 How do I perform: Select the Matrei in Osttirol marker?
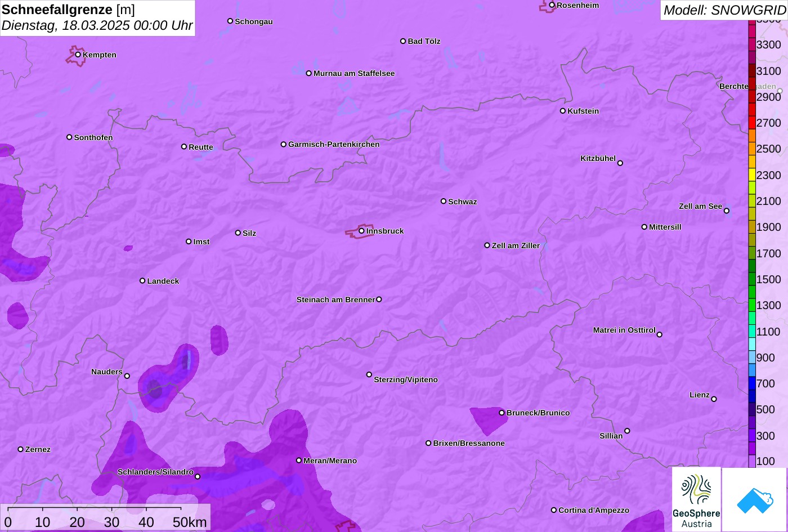660,334
